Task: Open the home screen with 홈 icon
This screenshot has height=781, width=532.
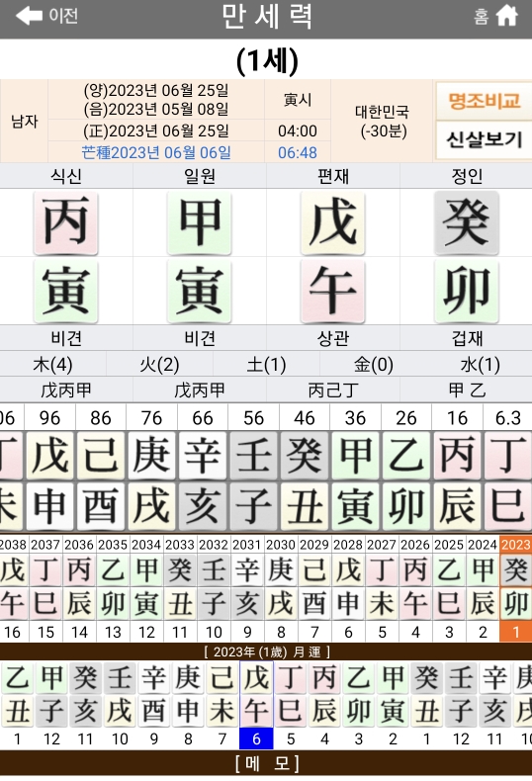Action: click(x=496, y=16)
